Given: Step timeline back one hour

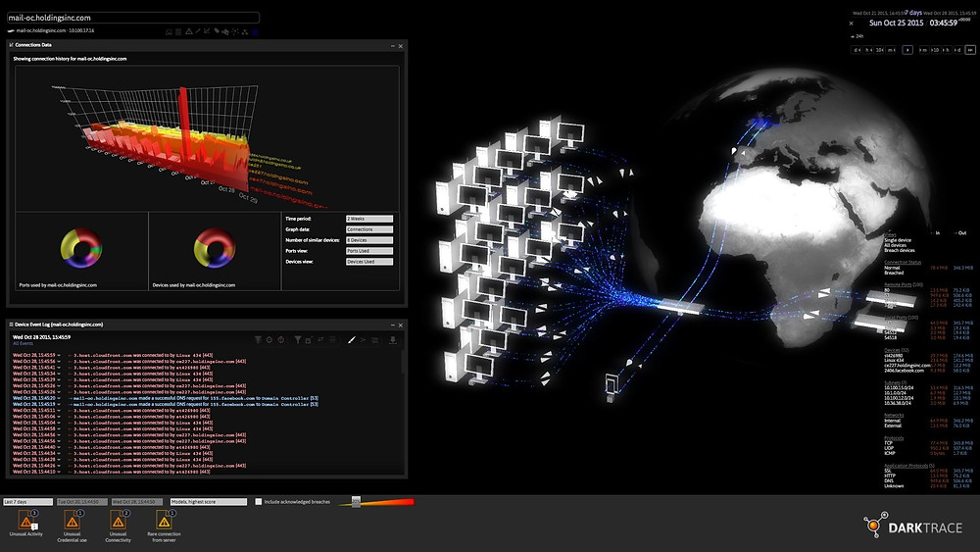Looking at the screenshot, I should point(868,50).
